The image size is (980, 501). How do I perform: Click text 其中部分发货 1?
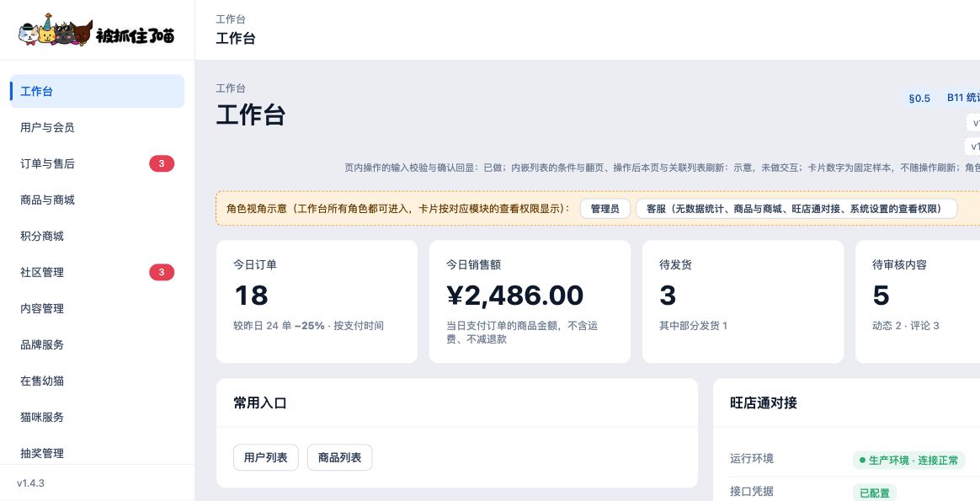693,326
